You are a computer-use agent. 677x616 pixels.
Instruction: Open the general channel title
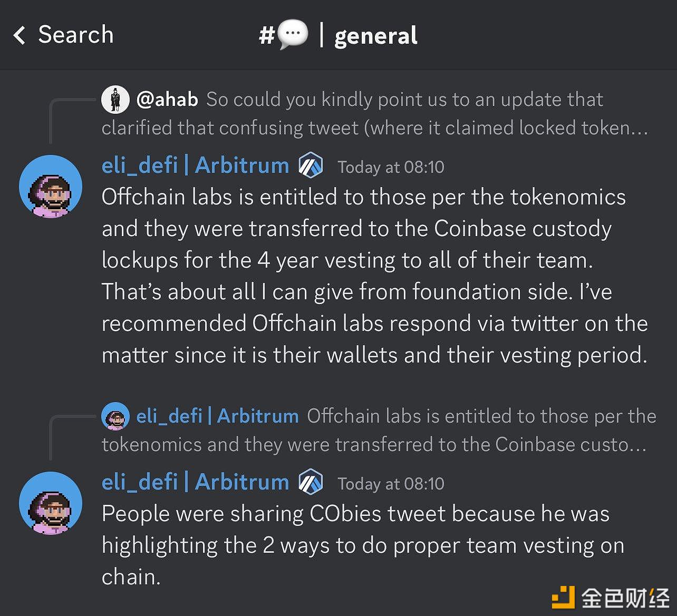pos(375,36)
